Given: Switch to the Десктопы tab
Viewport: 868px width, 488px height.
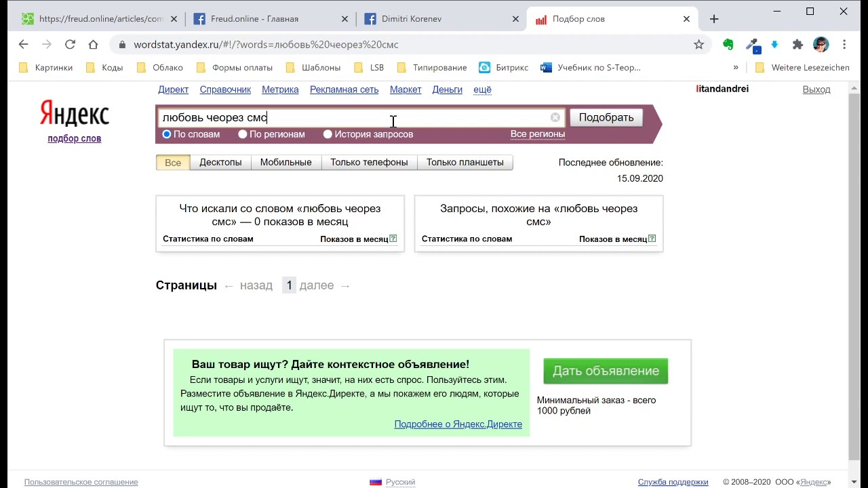Looking at the screenshot, I should pos(220,163).
